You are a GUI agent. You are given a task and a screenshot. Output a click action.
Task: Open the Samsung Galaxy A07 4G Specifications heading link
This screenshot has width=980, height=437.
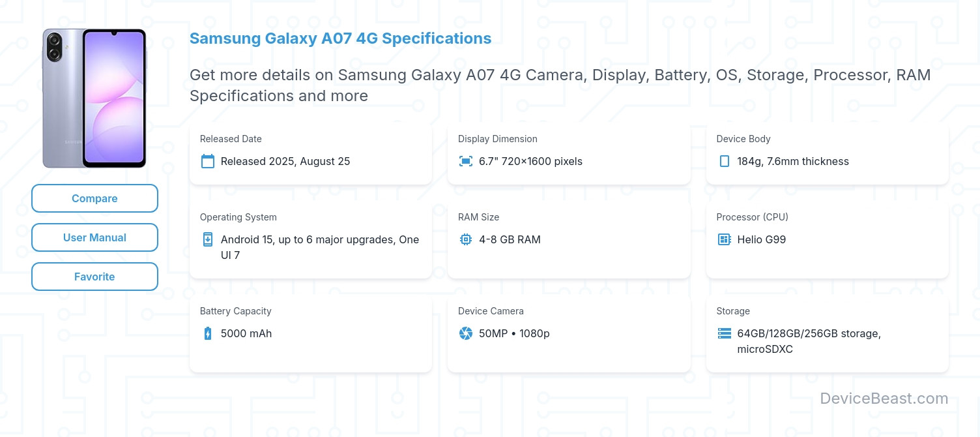[340, 38]
